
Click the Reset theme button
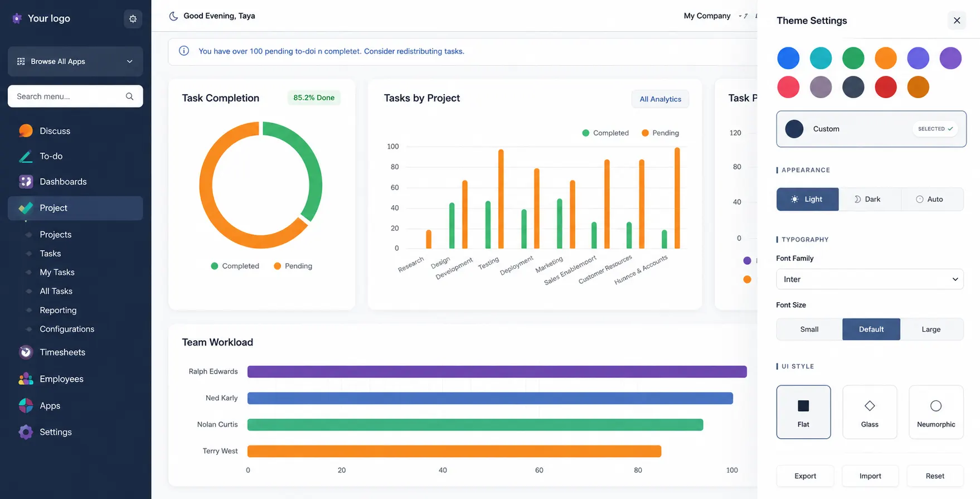(x=935, y=476)
